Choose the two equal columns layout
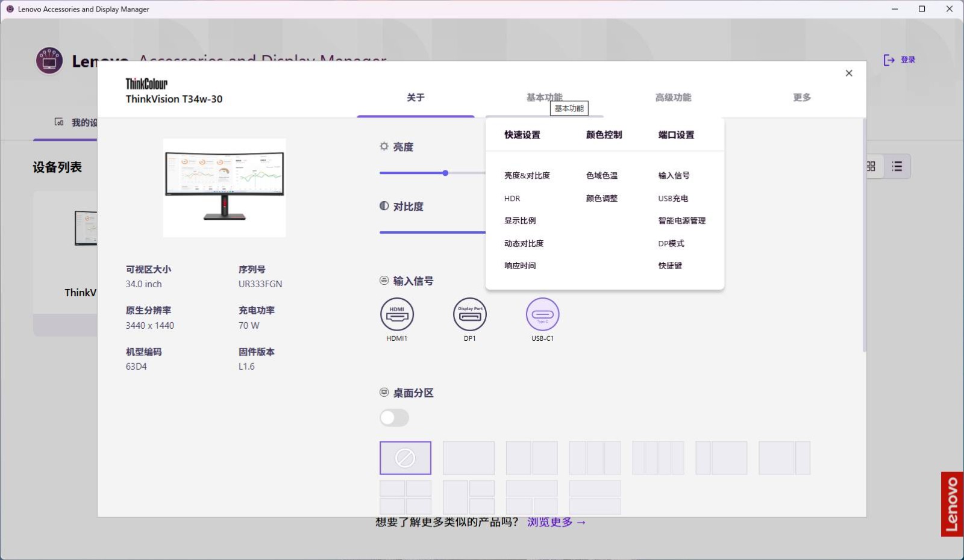Screen dimensions: 964x560 532,458
